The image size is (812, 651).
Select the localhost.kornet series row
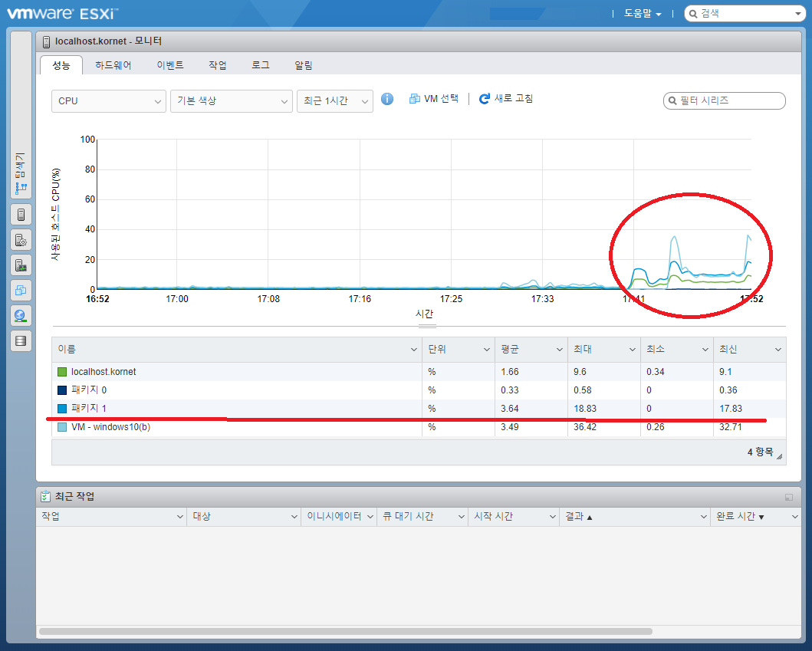click(419, 372)
